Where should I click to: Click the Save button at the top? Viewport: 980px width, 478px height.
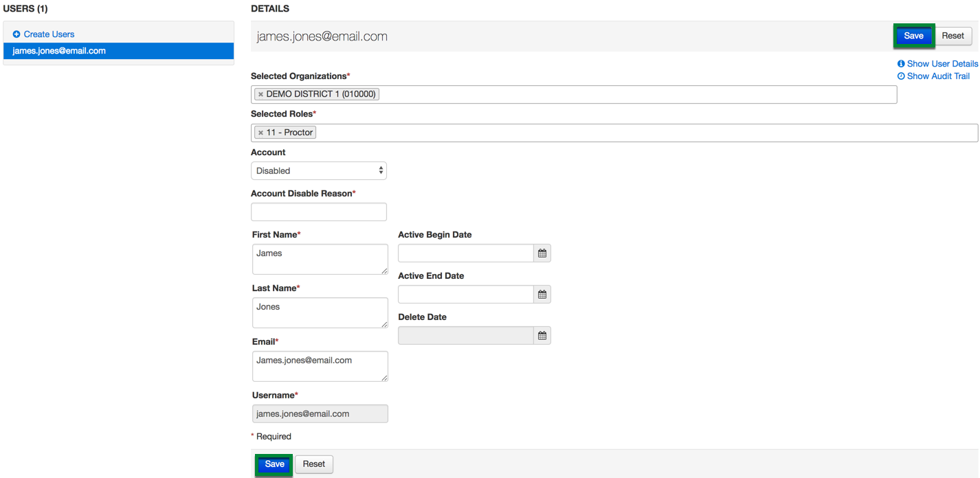tap(913, 36)
